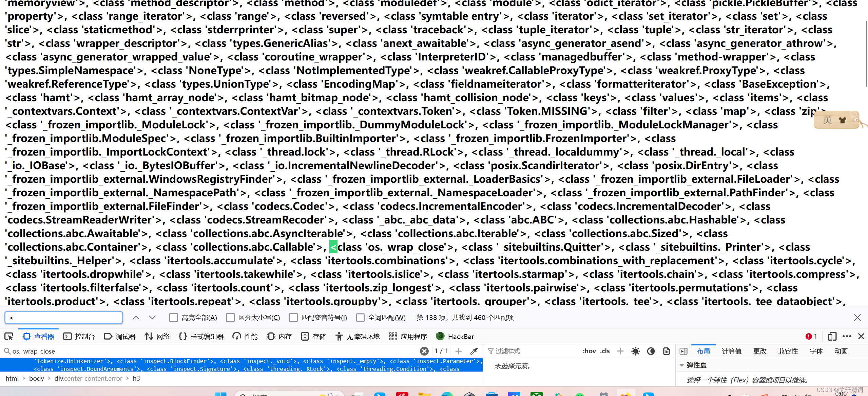The width and height of the screenshot is (868, 396).
Task: Click the eyedropper color picker icon
Action: click(x=474, y=351)
